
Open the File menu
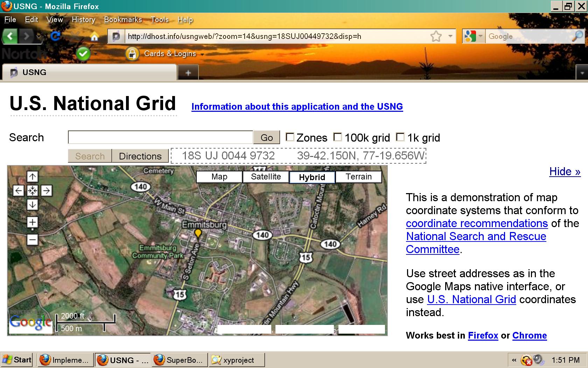(10, 20)
